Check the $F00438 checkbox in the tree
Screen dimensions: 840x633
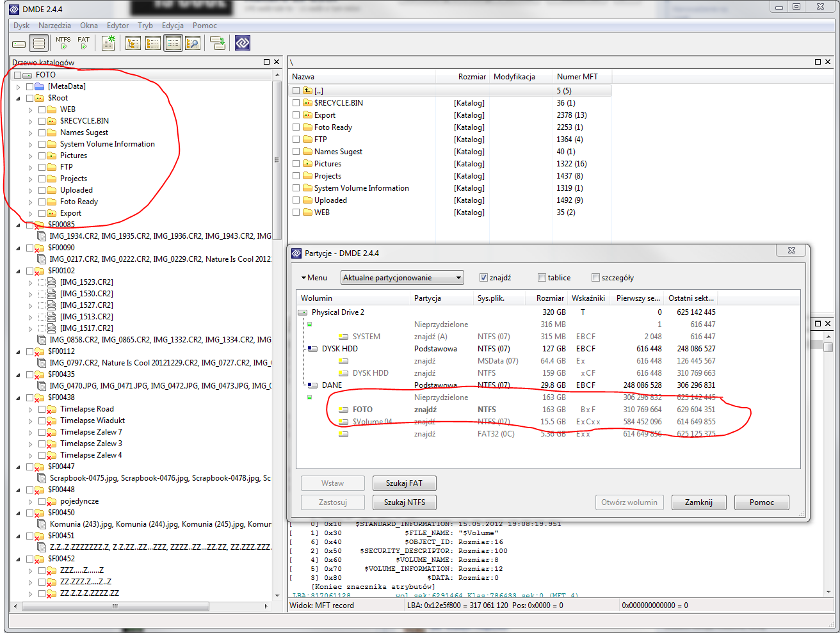tap(29, 397)
